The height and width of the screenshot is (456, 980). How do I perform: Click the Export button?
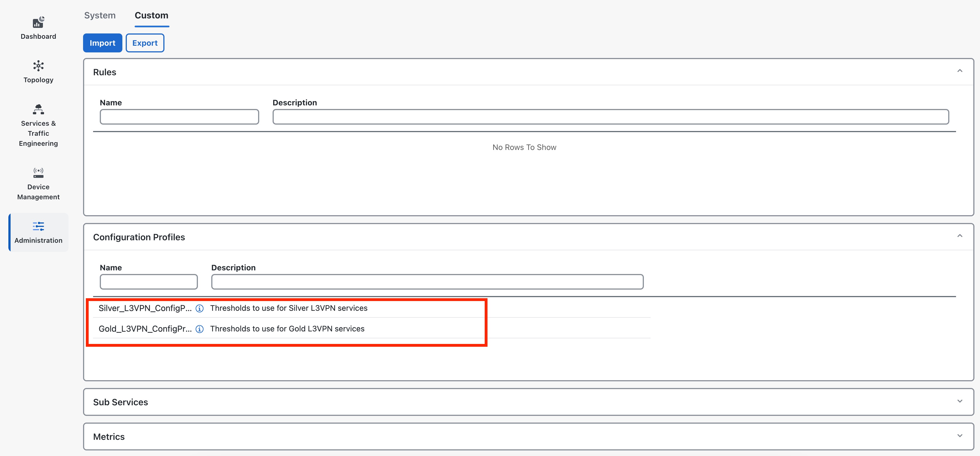pyautogui.click(x=145, y=43)
